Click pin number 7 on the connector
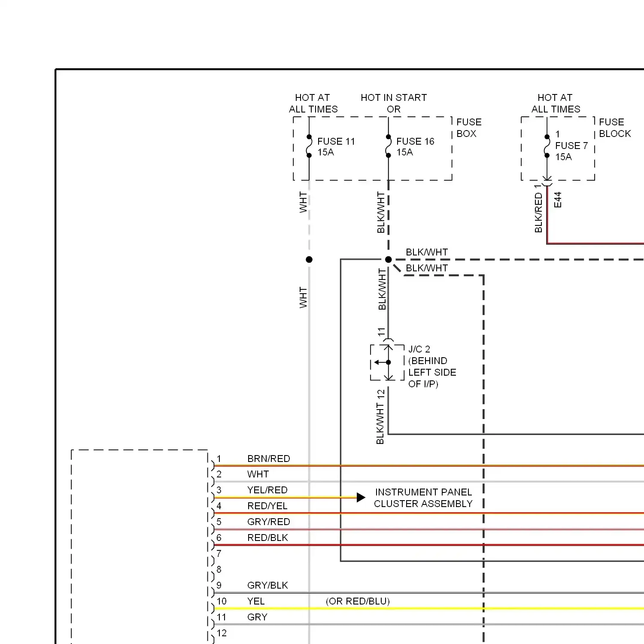 [219, 553]
